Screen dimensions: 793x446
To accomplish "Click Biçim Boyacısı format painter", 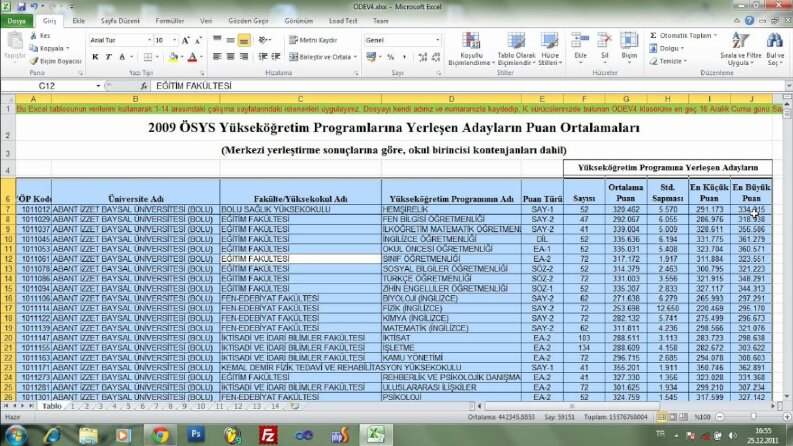I will [56, 61].
